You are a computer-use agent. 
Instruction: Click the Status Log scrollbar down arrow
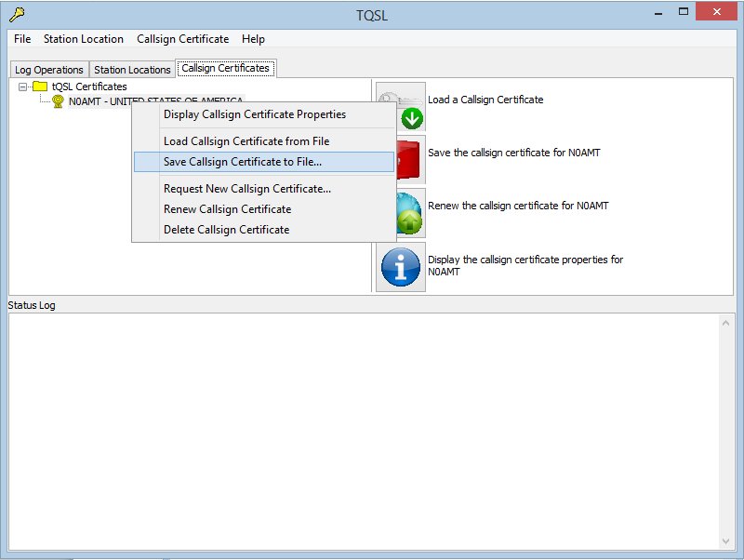pyautogui.click(x=725, y=541)
